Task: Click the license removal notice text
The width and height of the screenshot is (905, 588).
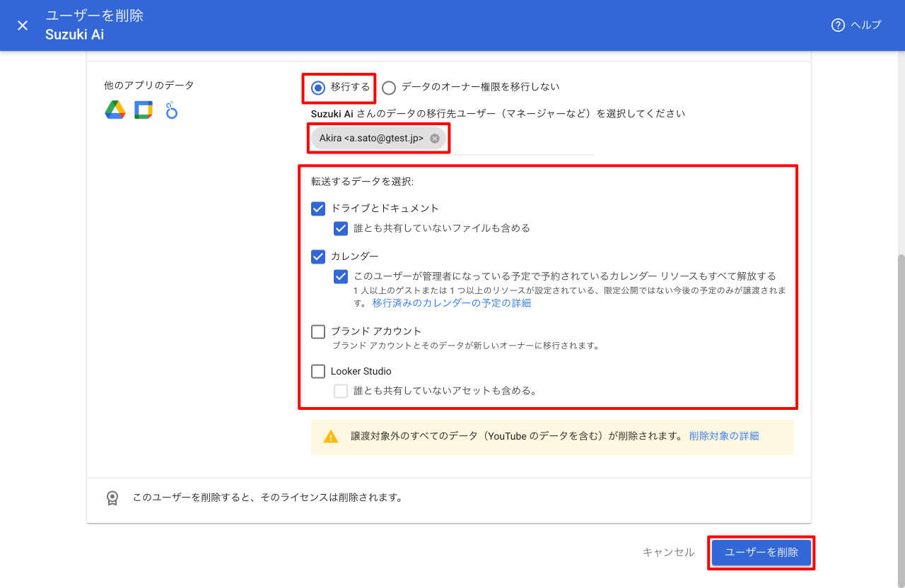Action: pos(268,498)
